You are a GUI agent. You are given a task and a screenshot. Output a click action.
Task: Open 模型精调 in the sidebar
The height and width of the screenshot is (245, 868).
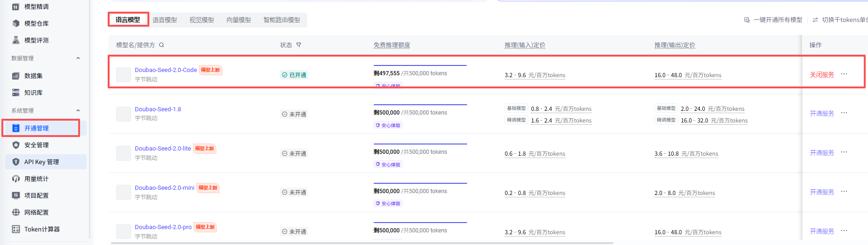36,7
